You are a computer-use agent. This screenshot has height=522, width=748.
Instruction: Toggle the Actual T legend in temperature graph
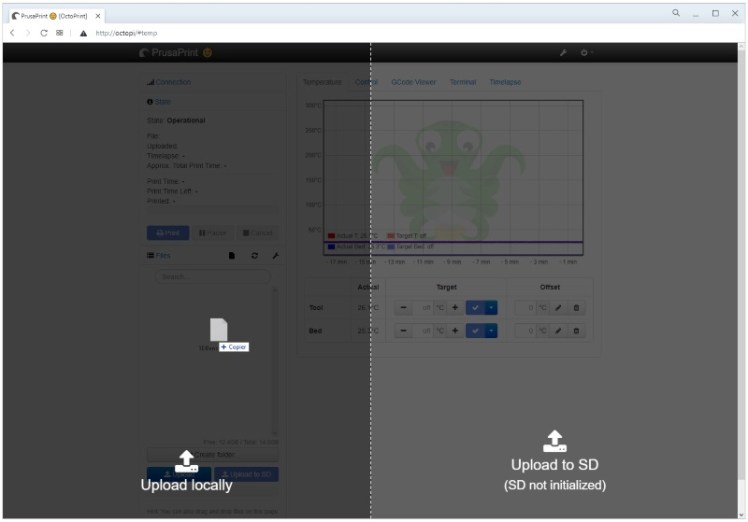[351, 236]
